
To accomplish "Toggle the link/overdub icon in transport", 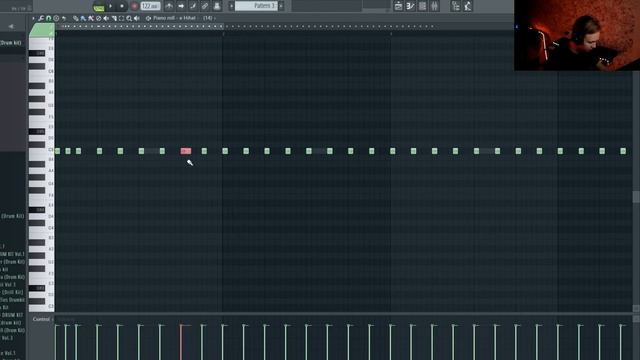I will [x=205, y=6].
